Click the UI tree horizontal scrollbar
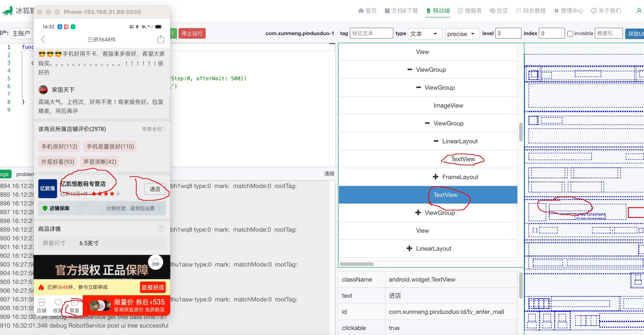Viewport: 644px width, 335px height. [356, 264]
